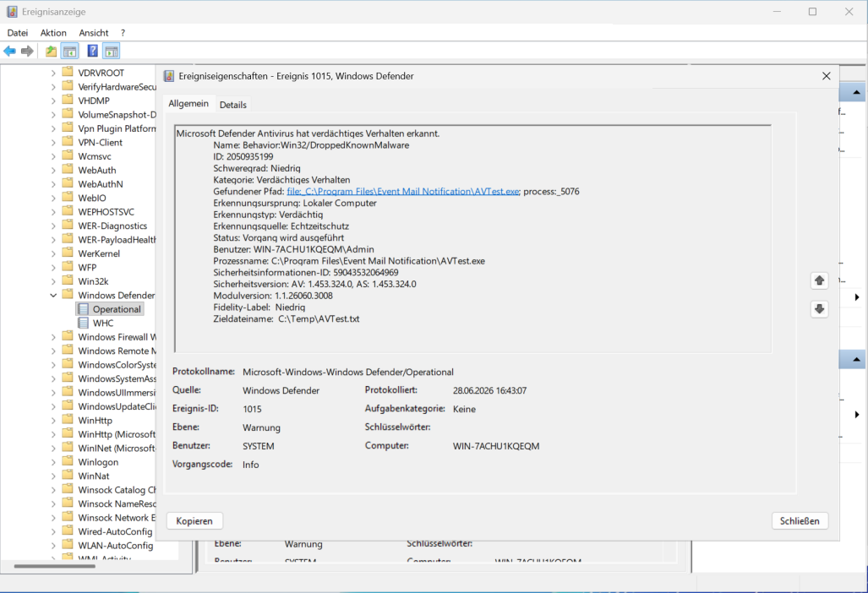Open the Datei menu
Screen dimensions: 868x593
click(18, 33)
